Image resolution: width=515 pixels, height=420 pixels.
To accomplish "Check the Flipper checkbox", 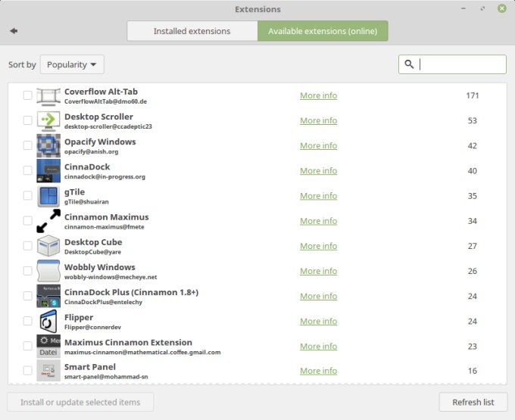I will coord(27,321).
